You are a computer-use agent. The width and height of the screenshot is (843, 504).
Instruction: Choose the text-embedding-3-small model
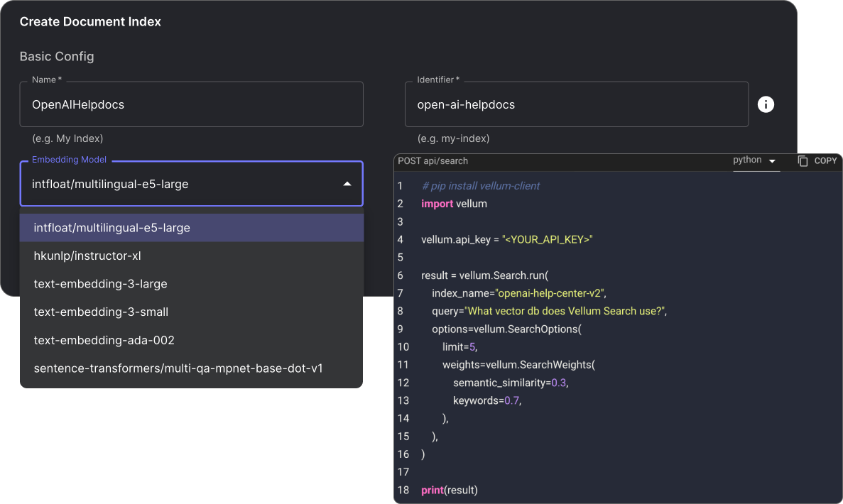pos(100,312)
